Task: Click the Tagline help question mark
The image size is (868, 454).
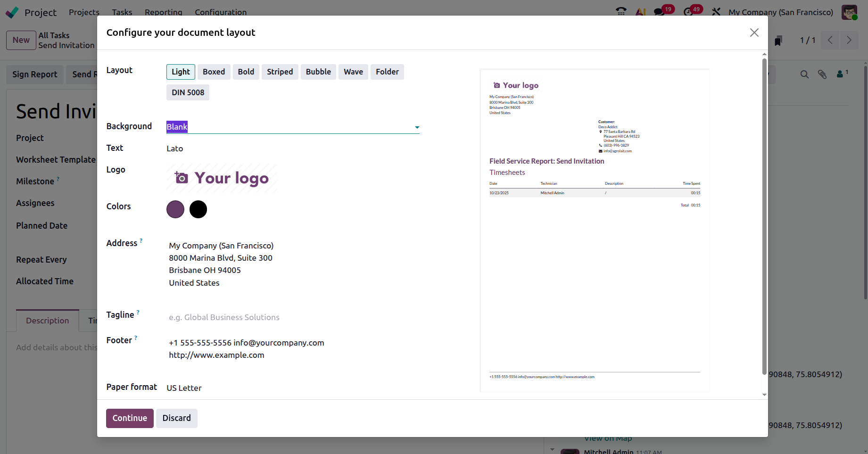Action: coord(138,312)
